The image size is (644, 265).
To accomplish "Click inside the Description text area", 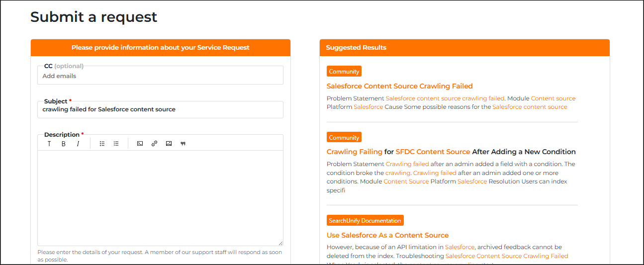I will (160, 197).
